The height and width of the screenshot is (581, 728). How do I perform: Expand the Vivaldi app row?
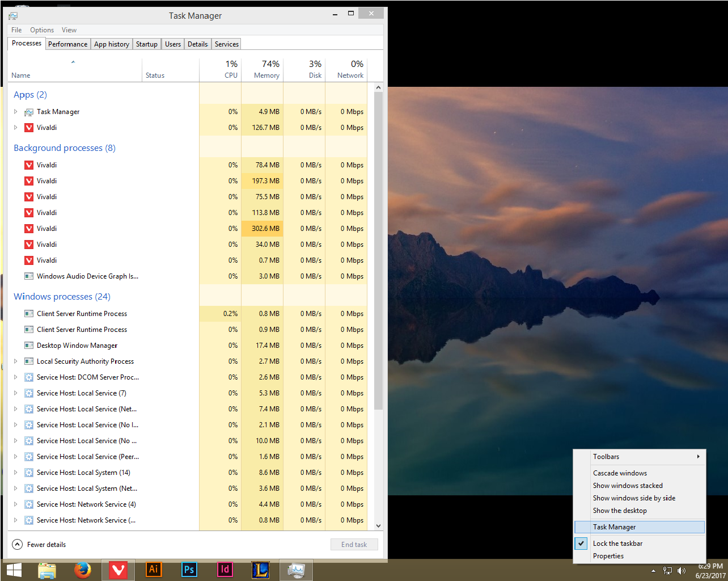(x=15, y=128)
